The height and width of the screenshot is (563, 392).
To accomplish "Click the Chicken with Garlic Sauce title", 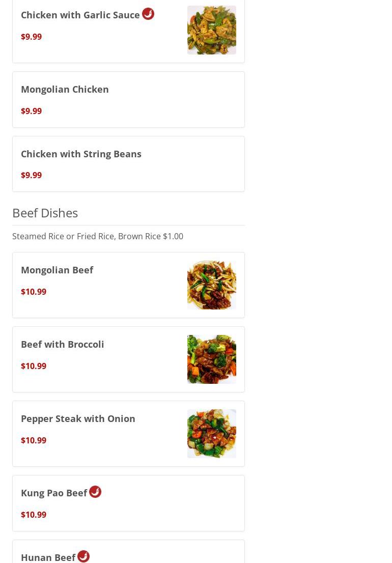I will (80, 15).
